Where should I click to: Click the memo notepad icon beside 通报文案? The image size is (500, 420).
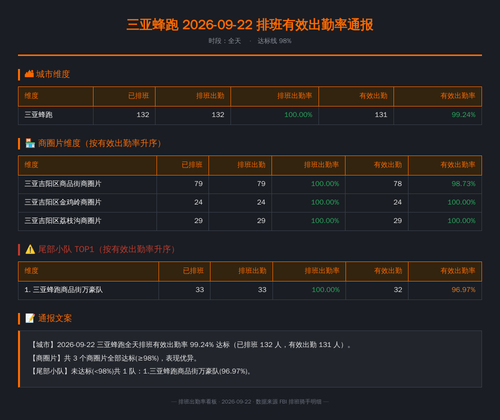(x=30, y=318)
